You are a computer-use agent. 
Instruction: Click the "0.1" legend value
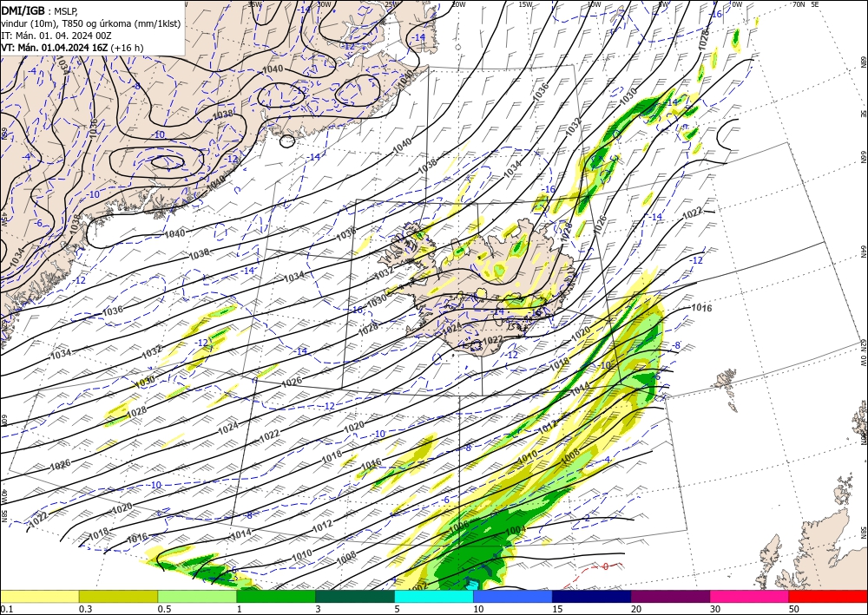[x=7, y=609]
